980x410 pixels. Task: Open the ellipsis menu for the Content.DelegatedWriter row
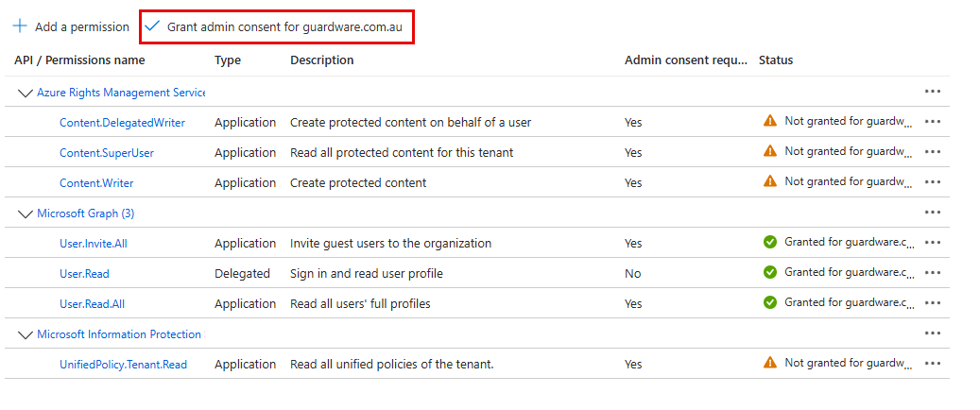pos(933,122)
